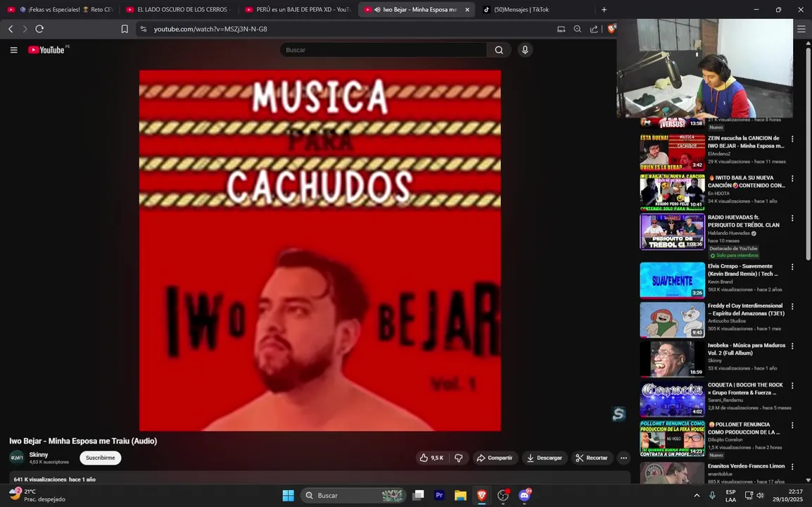Open options menu for ZEIN escucha la CANCION video
The height and width of the screenshot is (507, 812).
[792, 139]
